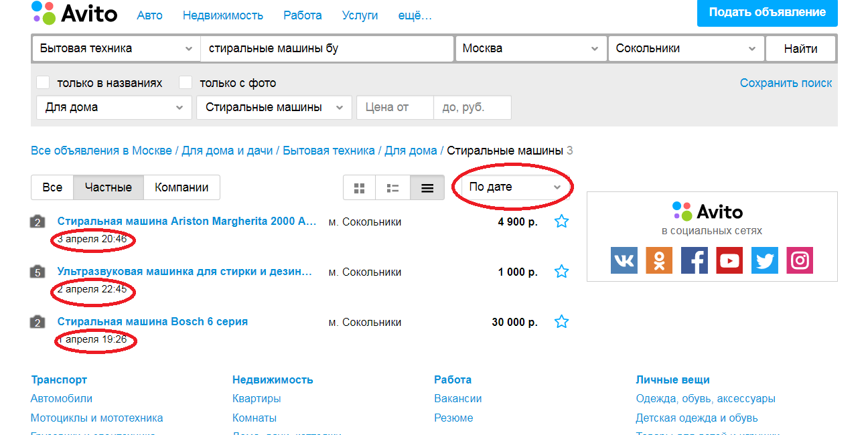Viewport: 868px width, 435px height.
Task: Open Avito Facebook page
Action: 695,260
